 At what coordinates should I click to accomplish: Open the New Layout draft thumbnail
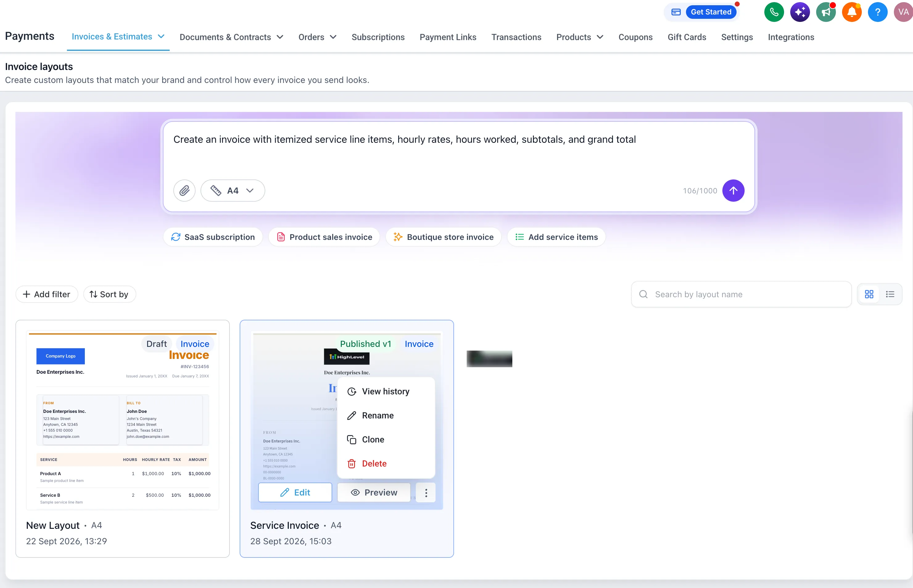tap(122, 420)
